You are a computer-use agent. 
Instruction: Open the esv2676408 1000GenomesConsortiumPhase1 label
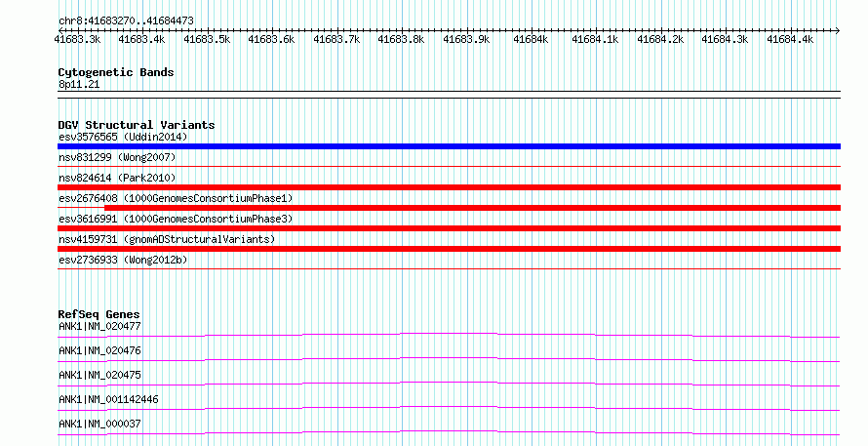point(176,198)
